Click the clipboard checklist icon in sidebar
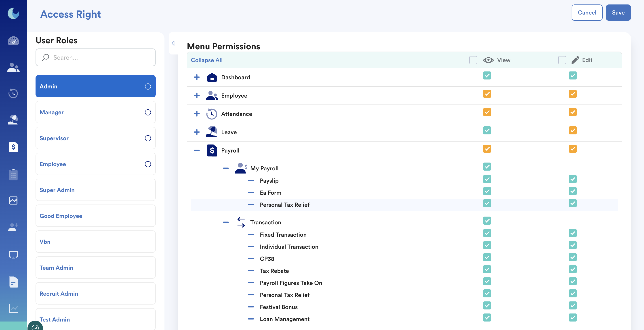Screen dimensions: 644x330 (13, 175)
